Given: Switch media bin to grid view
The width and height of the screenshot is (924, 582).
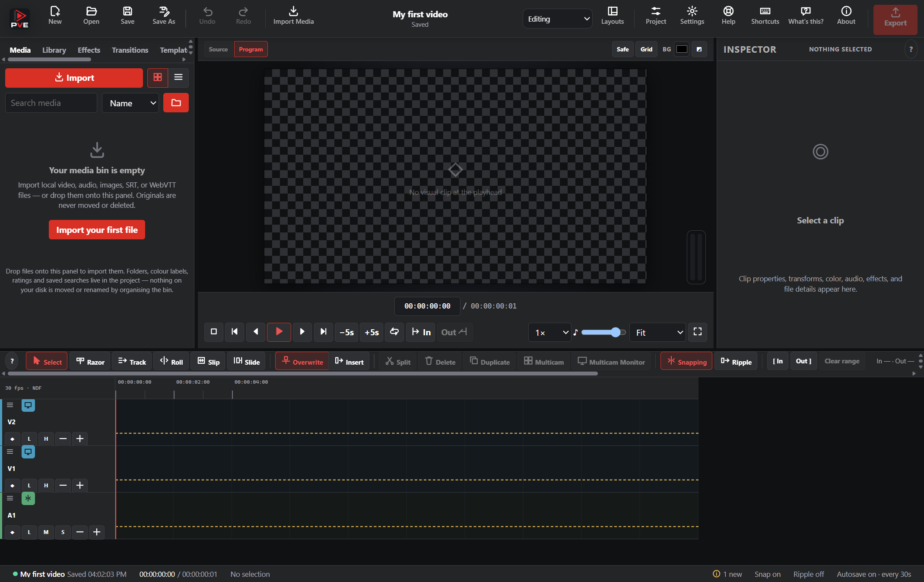Looking at the screenshot, I should [x=158, y=77].
